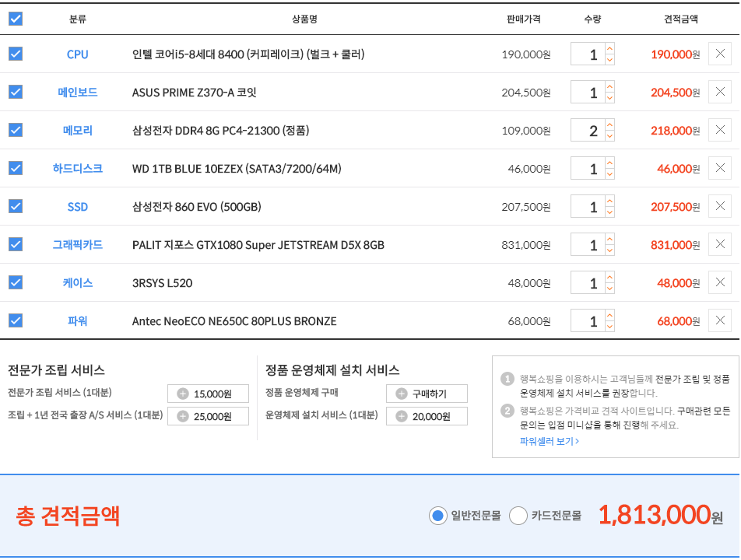Increase 파워 quantity with up arrow
The image size is (741, 560).
point(609,316)
